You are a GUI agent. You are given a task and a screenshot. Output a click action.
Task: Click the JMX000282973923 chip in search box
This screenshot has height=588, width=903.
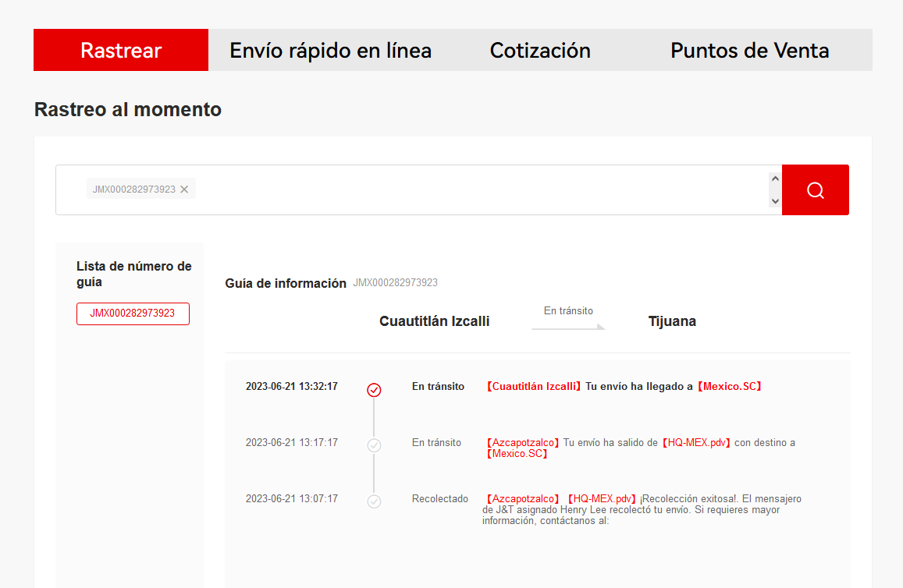point(133,189)
